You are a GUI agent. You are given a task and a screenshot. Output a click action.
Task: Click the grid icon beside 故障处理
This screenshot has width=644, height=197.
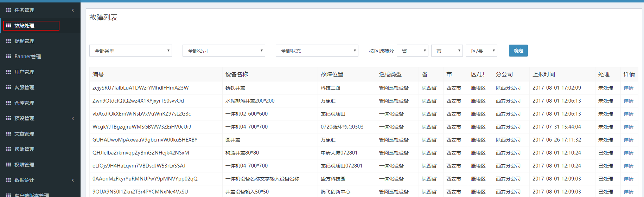click(x=8, y=26)
